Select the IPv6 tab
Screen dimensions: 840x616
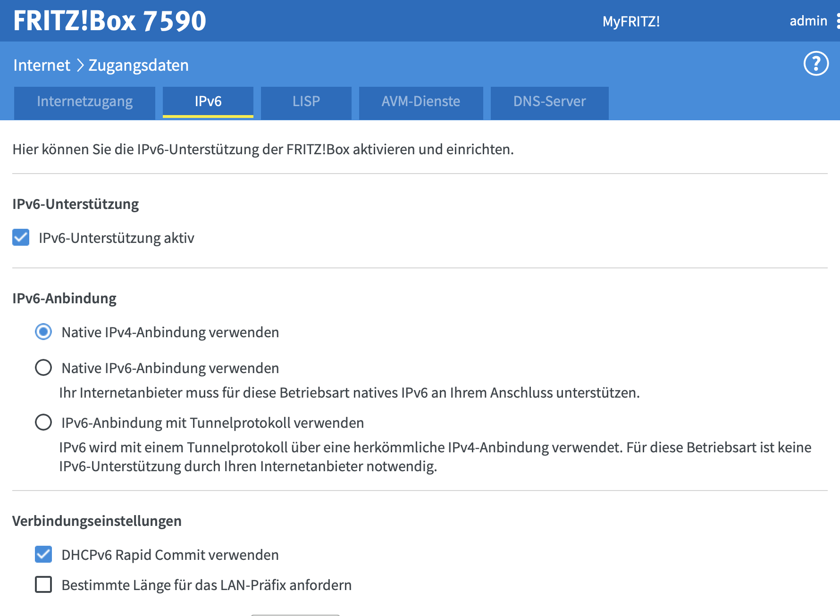(208, 102)
